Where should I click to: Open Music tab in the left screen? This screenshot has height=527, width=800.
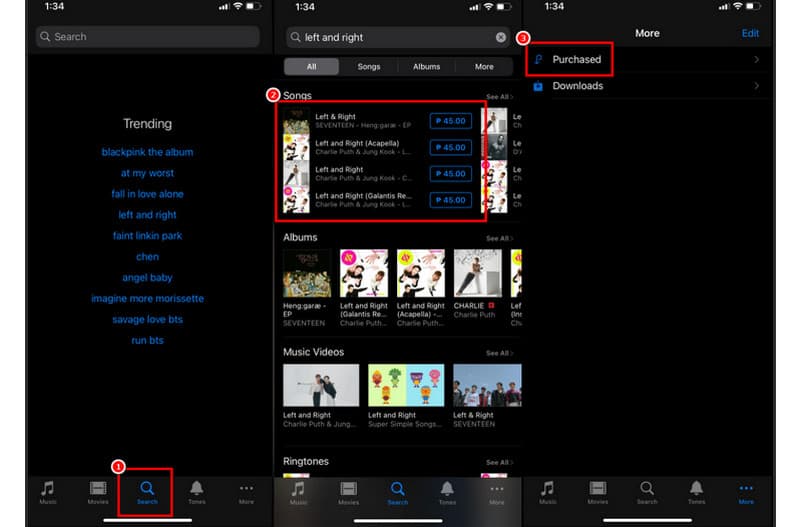[47, 492]
